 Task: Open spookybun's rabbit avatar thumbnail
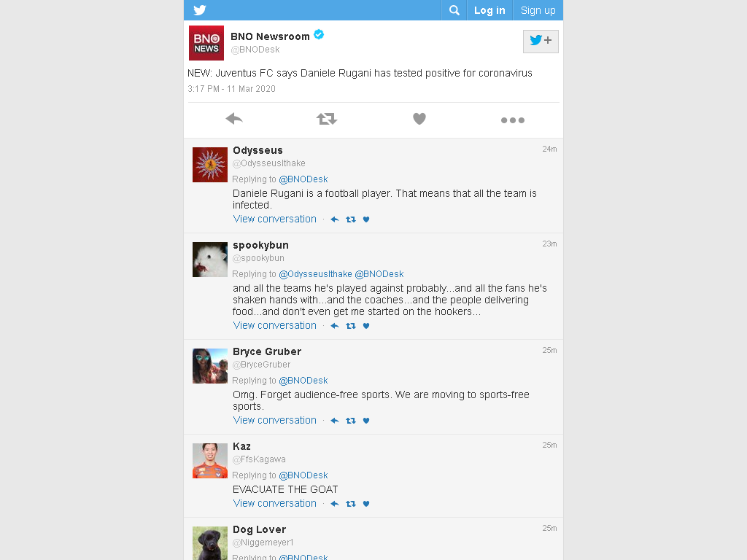pos(210,260)
